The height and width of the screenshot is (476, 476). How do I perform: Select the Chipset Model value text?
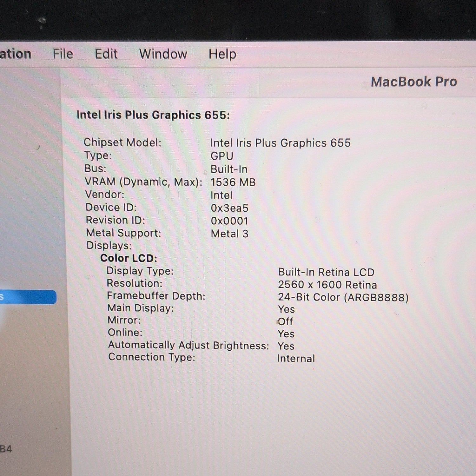[281, 143]
